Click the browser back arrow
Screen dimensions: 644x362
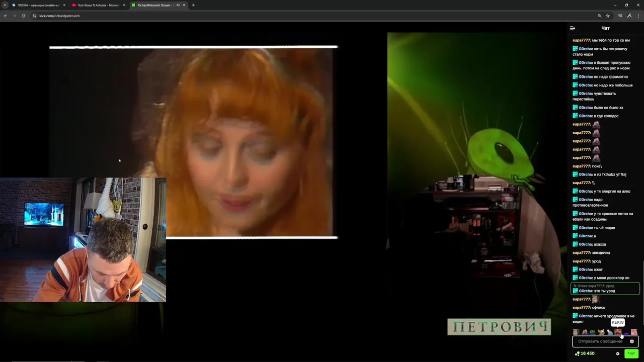6,16
